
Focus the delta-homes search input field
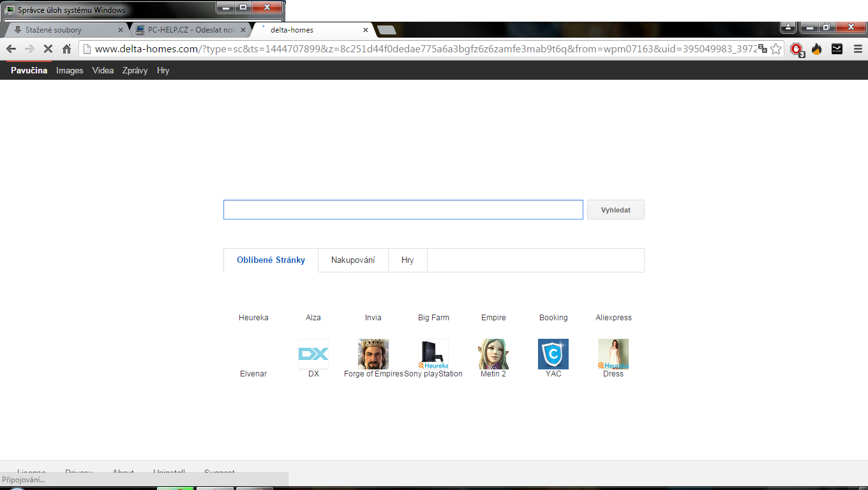point(403,210)
